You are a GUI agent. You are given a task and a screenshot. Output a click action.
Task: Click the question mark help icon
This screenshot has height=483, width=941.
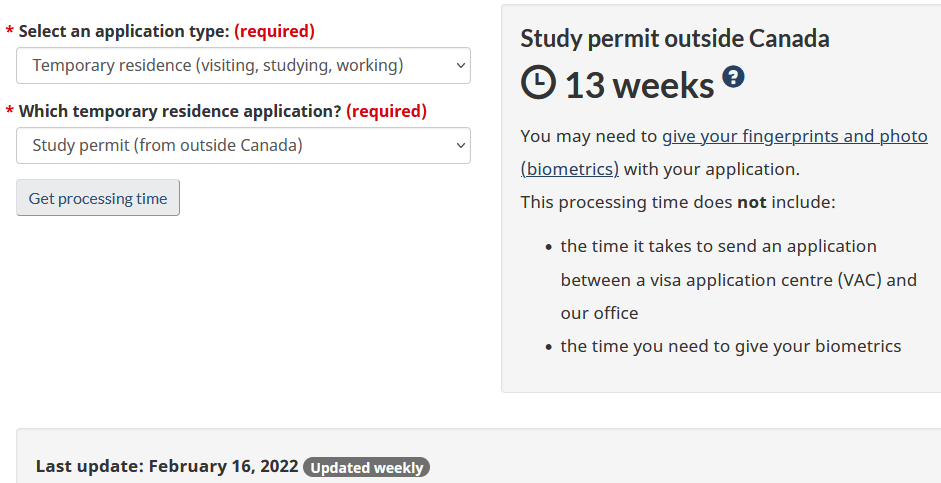pyautogui.click(x=734, y=77)
